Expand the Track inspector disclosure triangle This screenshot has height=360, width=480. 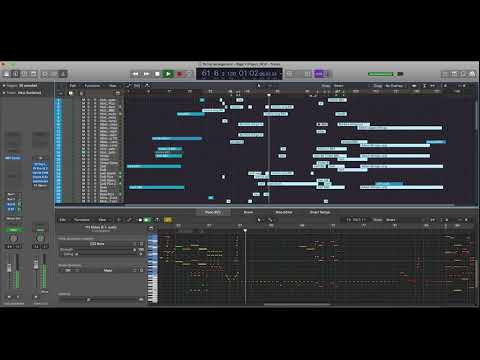click(4, 93)
